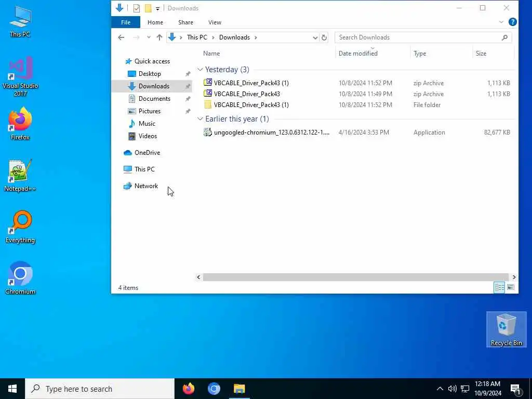This screenshot has height=399, width=532.
Task: Open Visual Studio 2017 desktop shortcut
Action: 20,76
